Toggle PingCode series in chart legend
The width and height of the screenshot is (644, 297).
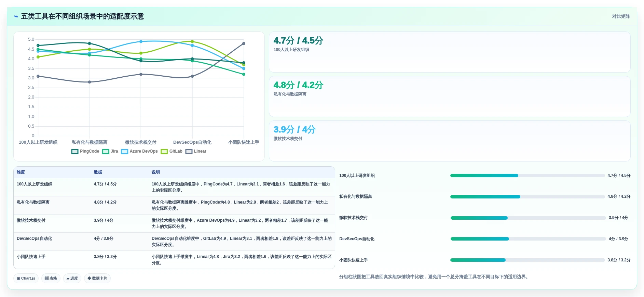pos(85,151)
